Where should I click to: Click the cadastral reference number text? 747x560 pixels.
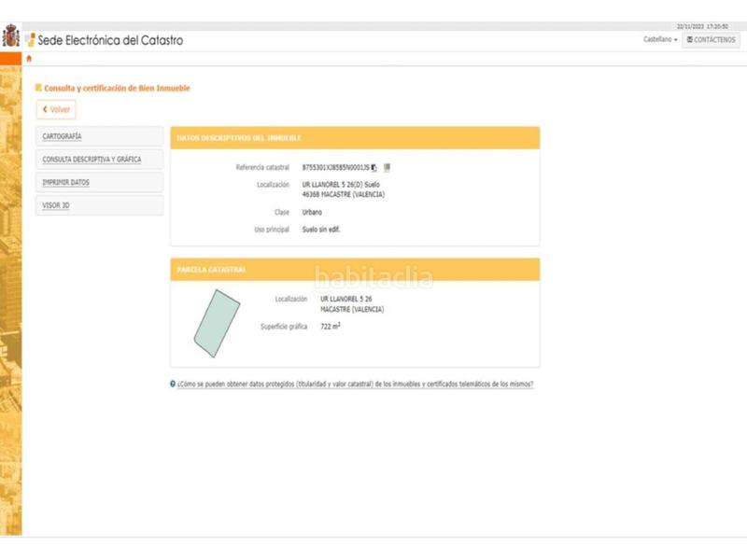tap(335, 168)
